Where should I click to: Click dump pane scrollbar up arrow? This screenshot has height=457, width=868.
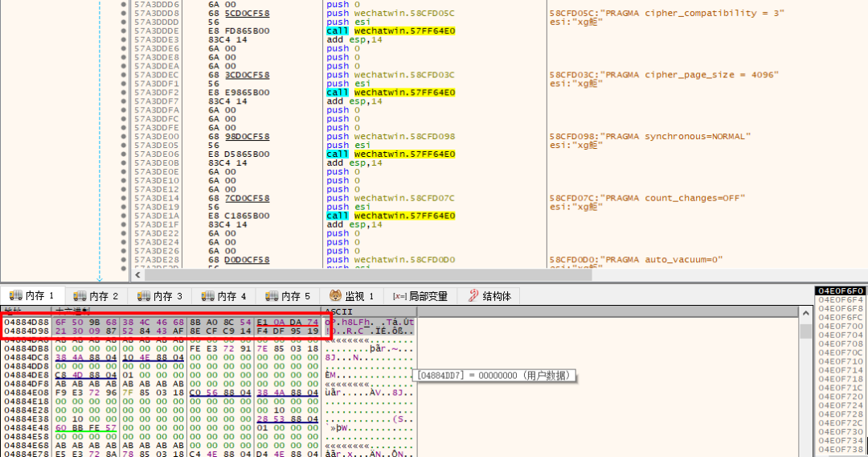805,314
